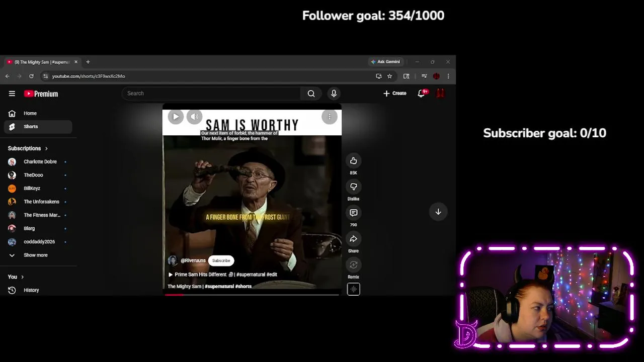644x362 pixels.
Task: Select The Mighty Sam browser tab
Action: (x=42, y=62)
